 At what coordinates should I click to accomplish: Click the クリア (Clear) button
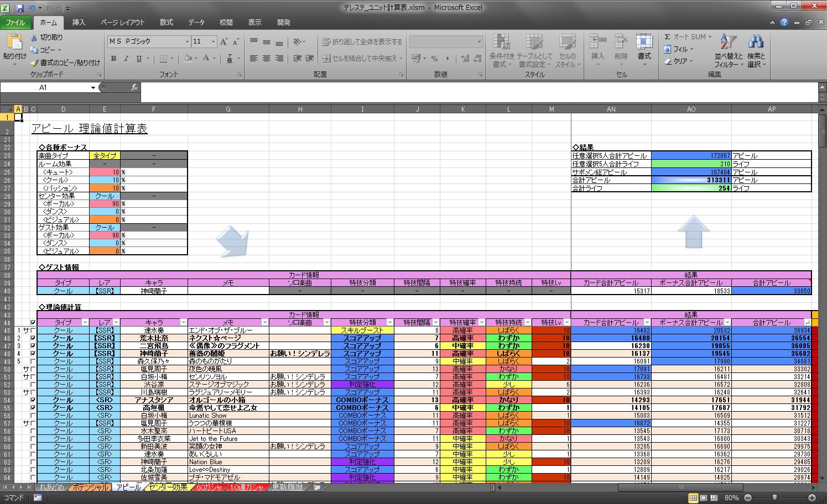[678, 61]
